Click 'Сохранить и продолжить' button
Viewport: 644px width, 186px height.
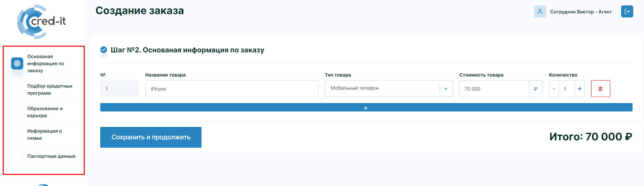click(x=151, y=137)
